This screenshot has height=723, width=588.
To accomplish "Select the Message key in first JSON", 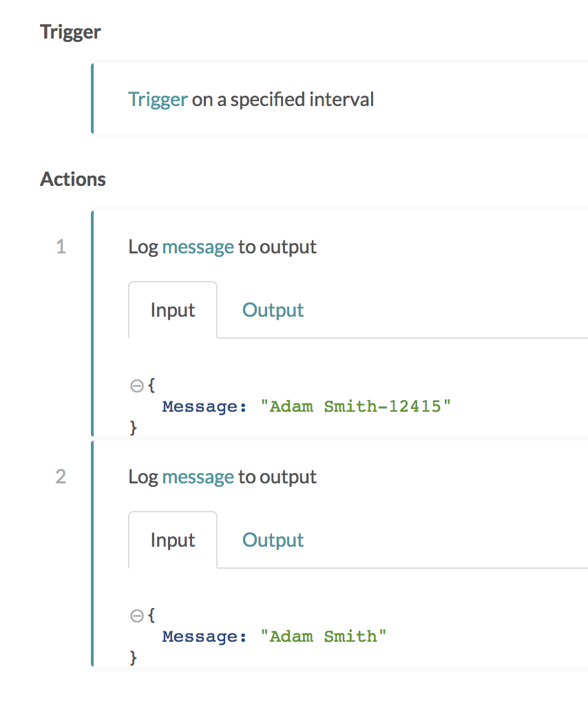I will (x=202, y=406).
